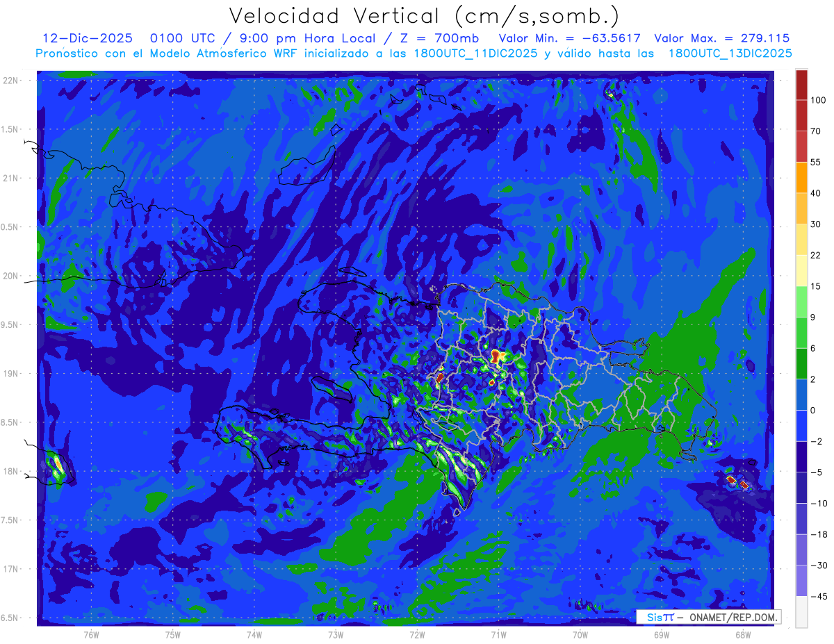Click latitude axis label "19N"
This screenshot has width=834, height=644.
(x=10, y=374)
